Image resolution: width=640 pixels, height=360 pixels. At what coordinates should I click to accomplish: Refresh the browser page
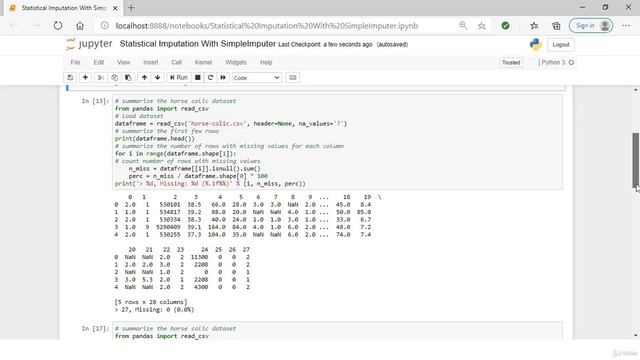tap(58, 26)
